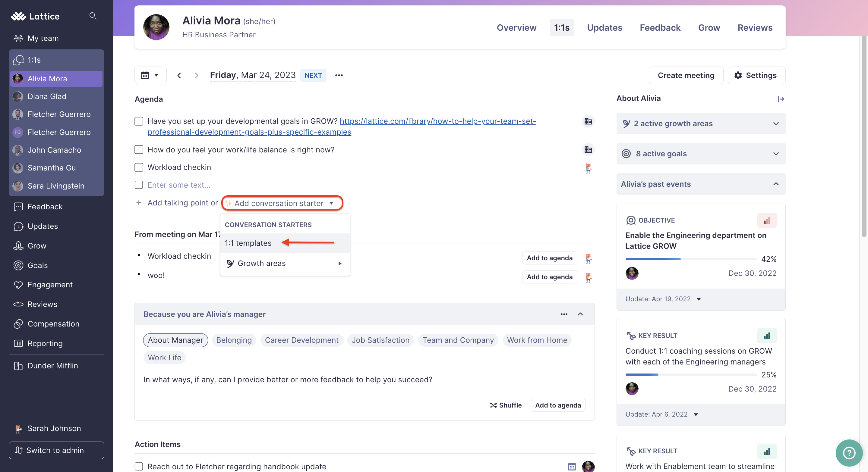Screen dimensions: 868x472
Task: Click the 42% Objective progress bar
Action: (x=691, y=259)
